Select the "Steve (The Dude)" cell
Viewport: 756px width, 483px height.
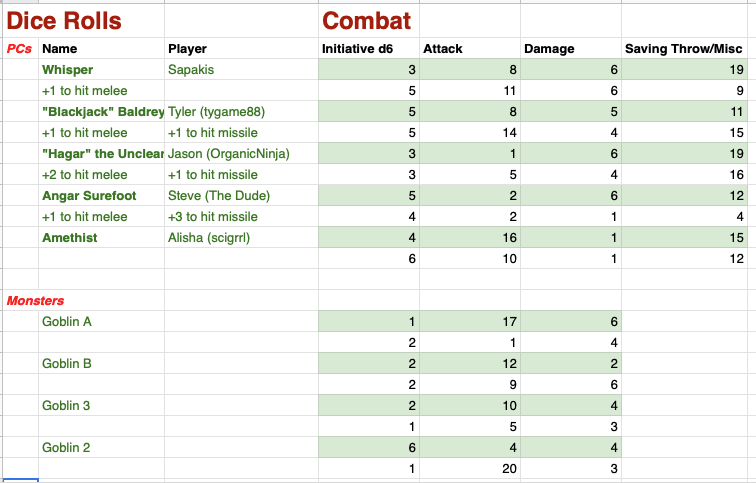click(219, 195)
